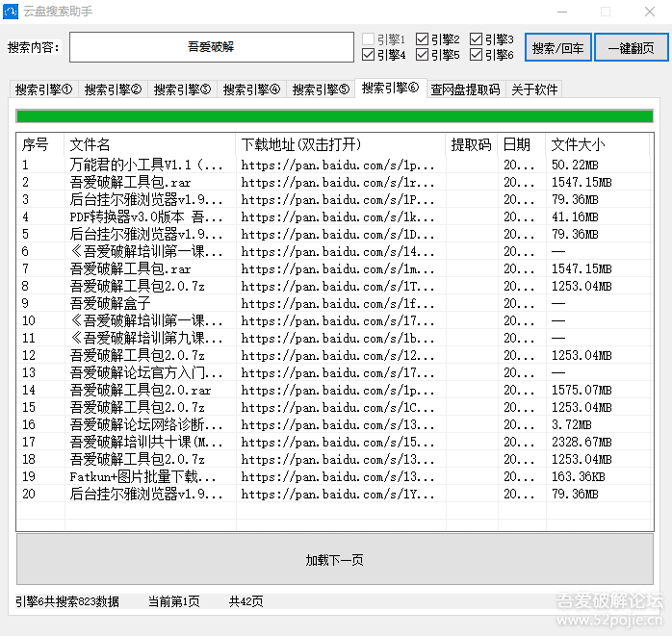
Task: Click the 日期 column header
Action: (x=522, y=144)
